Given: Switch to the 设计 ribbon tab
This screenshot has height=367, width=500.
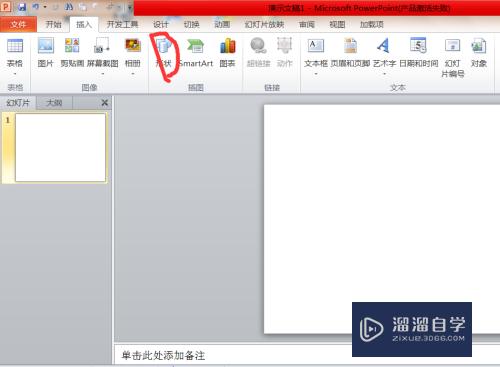Looking at the screenshot, I should 161,24.
